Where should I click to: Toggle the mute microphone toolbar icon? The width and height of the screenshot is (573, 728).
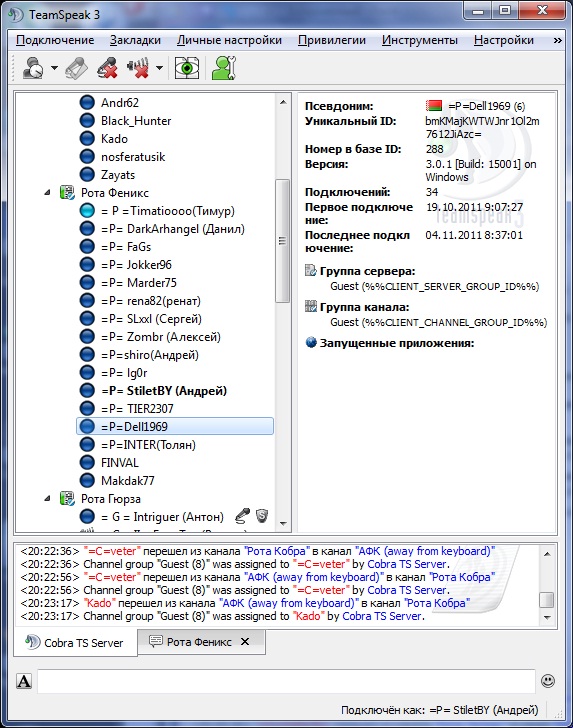107,68
